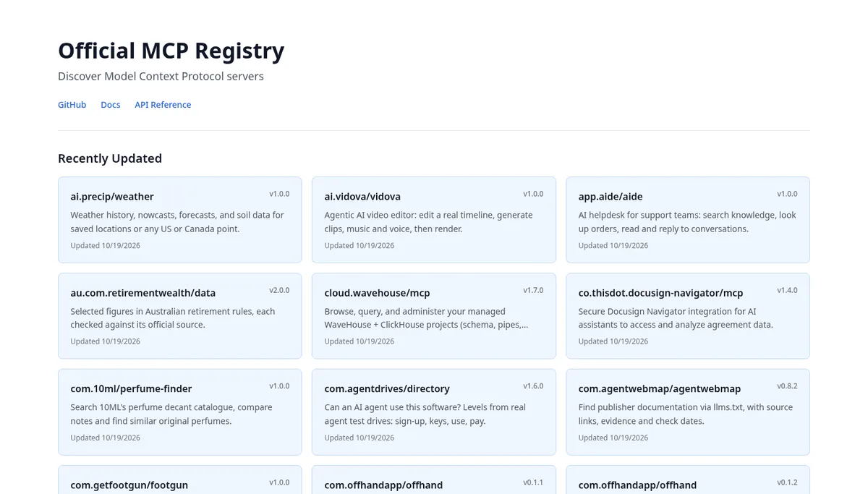The width and height of the screenshot is (868, 494).
Task: Click "AI helpdesk for support teams" description
Action: point(687,222)
